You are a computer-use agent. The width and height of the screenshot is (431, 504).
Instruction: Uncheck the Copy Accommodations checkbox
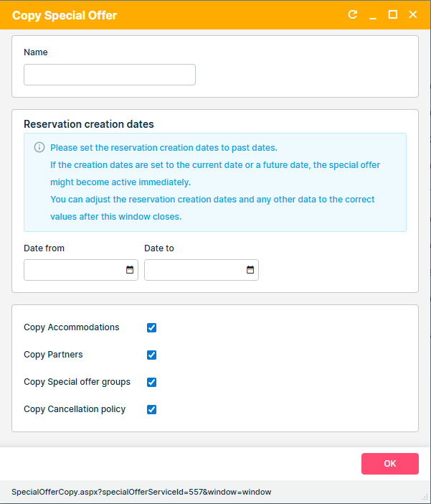(151, 328)
